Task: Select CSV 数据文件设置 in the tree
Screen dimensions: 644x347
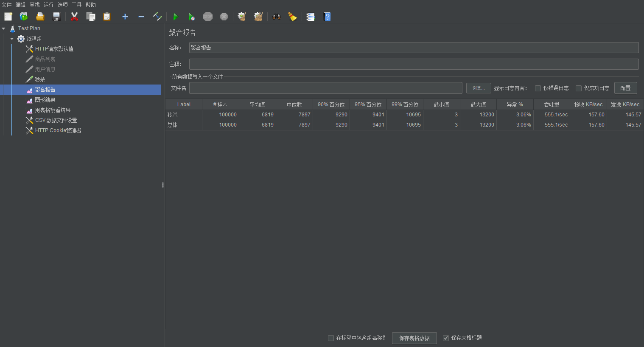Action: (56, 120)
